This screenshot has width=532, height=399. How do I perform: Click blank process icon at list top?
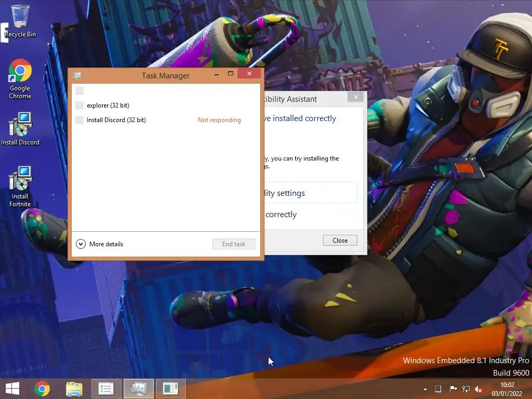(79, 91)
